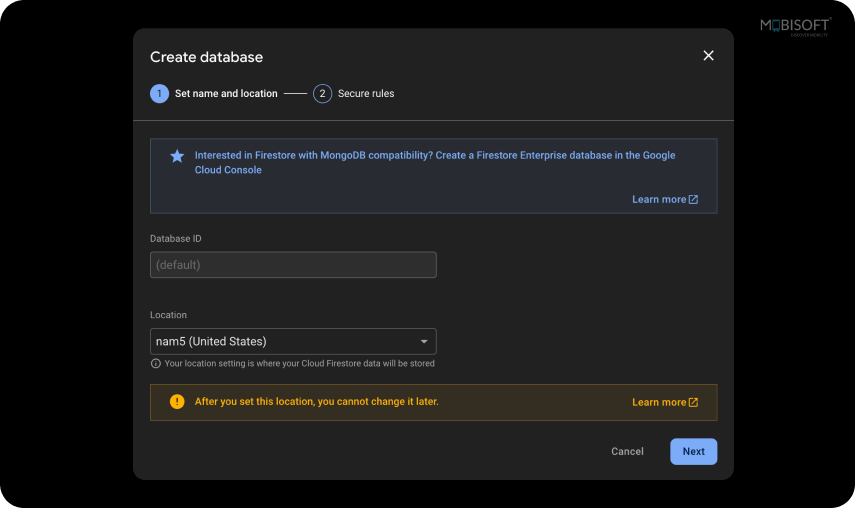This screenshot has height=508, width=855.
Task: Click the 'Your location setting' helper text
Action: (299, 364)
